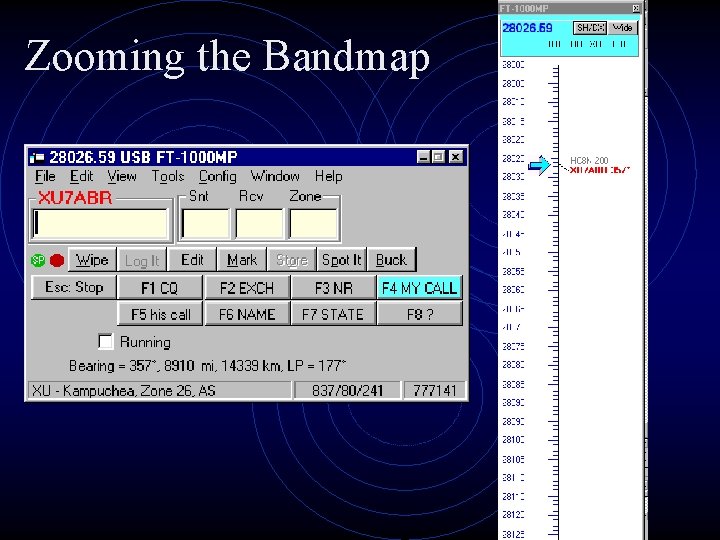Click the F2 EXCH button
Viewport: 720px width, 540px height.
tap(247, 288)
